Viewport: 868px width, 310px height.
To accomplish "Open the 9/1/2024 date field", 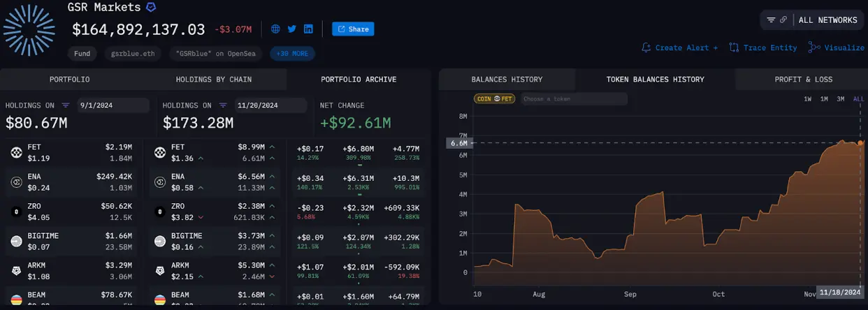I will coord(113,105).
